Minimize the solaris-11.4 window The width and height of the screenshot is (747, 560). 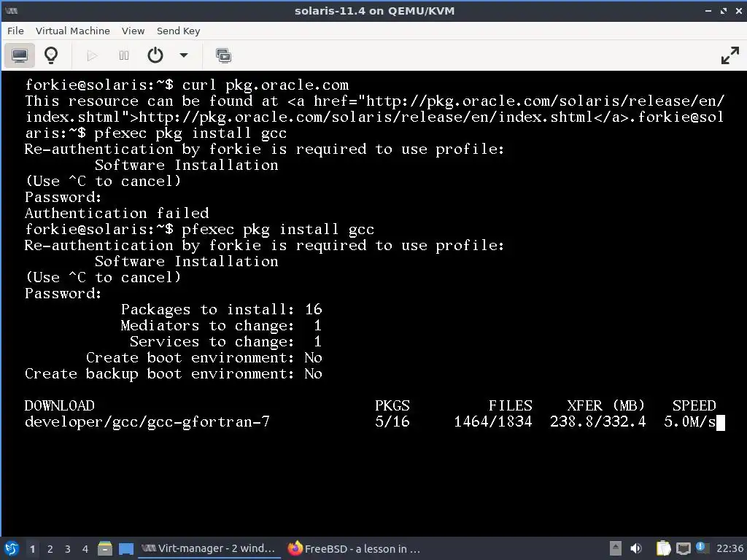click(x=708, y=10)
